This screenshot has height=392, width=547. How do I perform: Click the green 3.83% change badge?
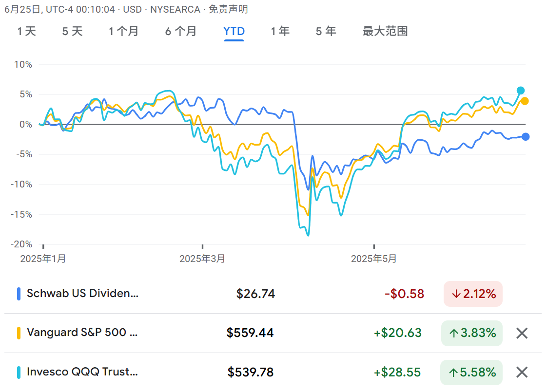point(472,333)
